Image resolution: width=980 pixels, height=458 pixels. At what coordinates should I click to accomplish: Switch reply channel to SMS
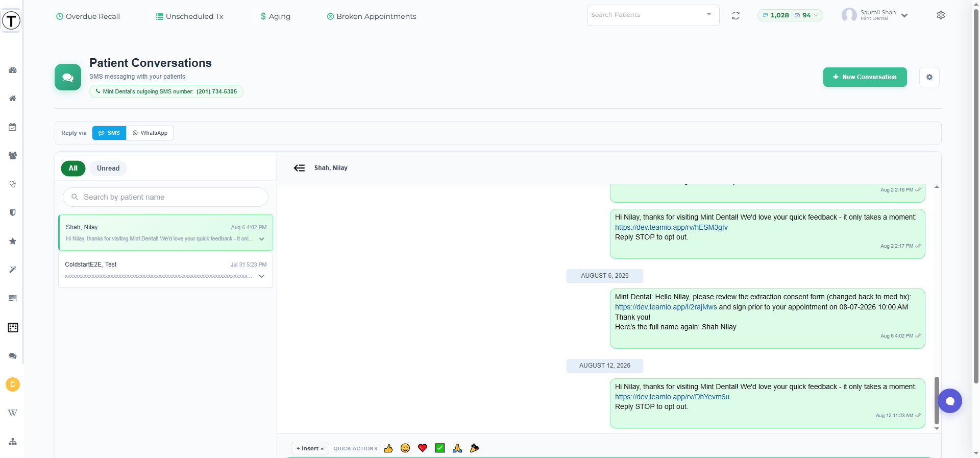click(x=109, y=133)
